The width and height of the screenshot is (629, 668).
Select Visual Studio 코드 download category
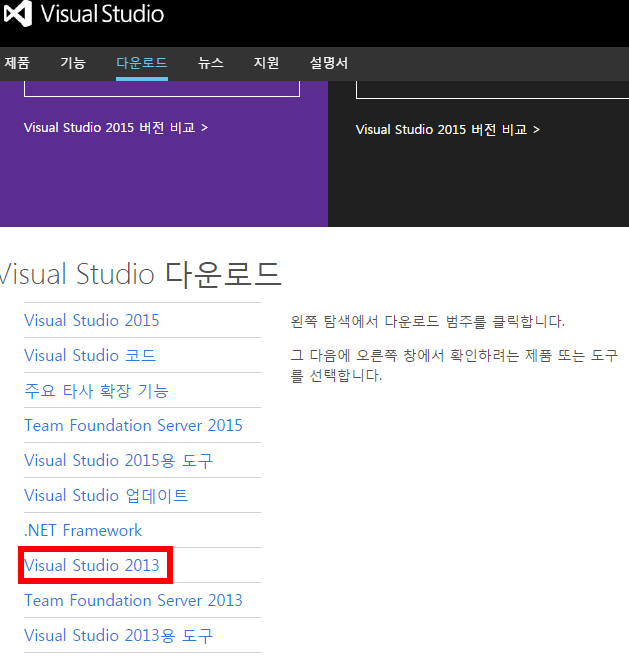point(90,355)
